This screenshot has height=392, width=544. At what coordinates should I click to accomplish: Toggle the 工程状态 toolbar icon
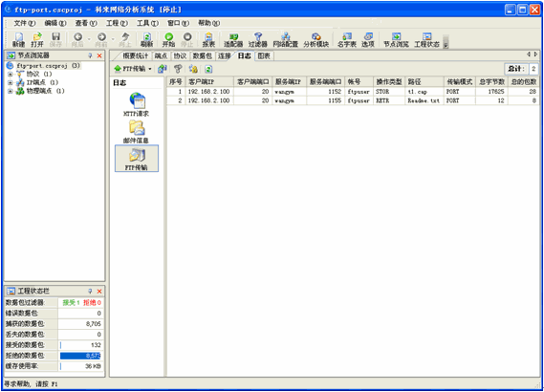(x=426, y=40)
